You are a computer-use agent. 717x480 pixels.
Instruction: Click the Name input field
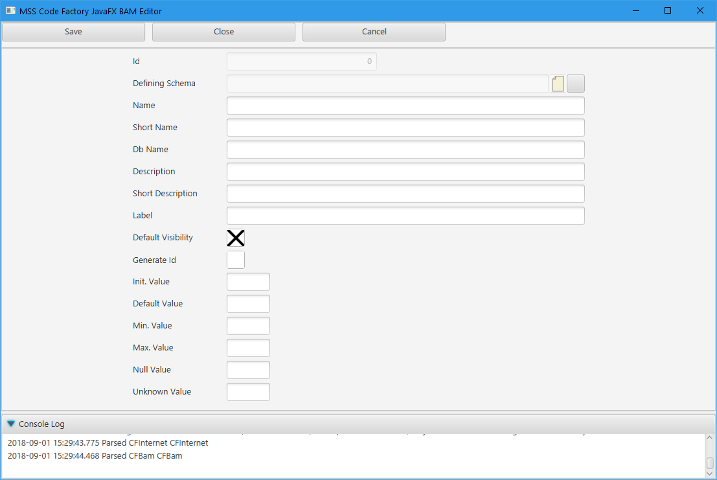[x=405, y=106]
